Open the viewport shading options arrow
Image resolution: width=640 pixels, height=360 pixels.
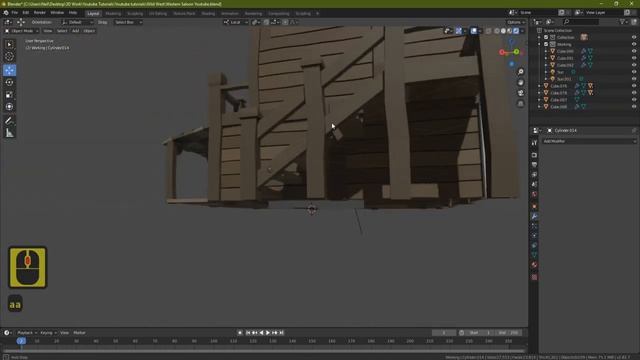pyautogui.click(x=522, y=31)
